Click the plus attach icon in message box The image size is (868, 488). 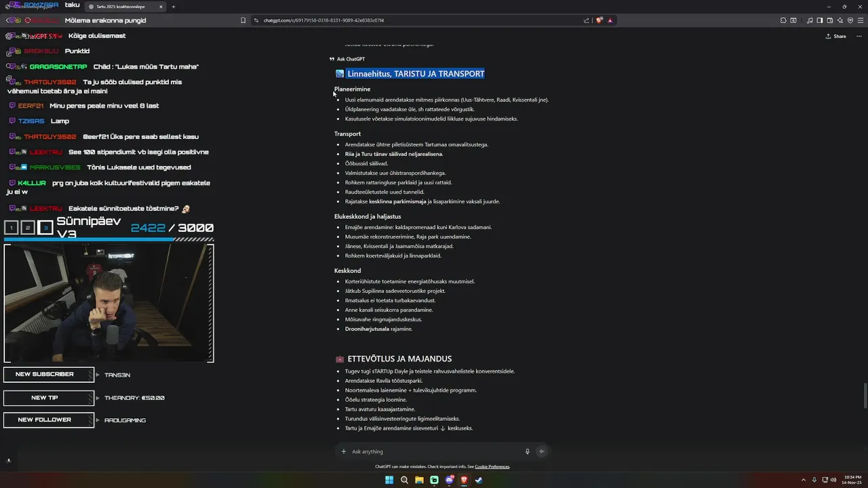coord(344,451)
